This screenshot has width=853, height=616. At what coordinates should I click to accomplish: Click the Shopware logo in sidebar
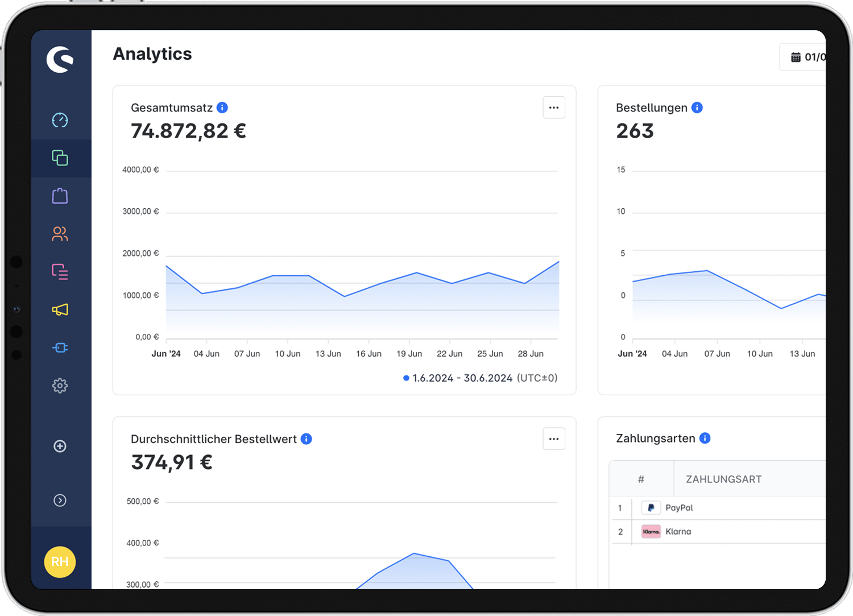[x=60, y=59]
